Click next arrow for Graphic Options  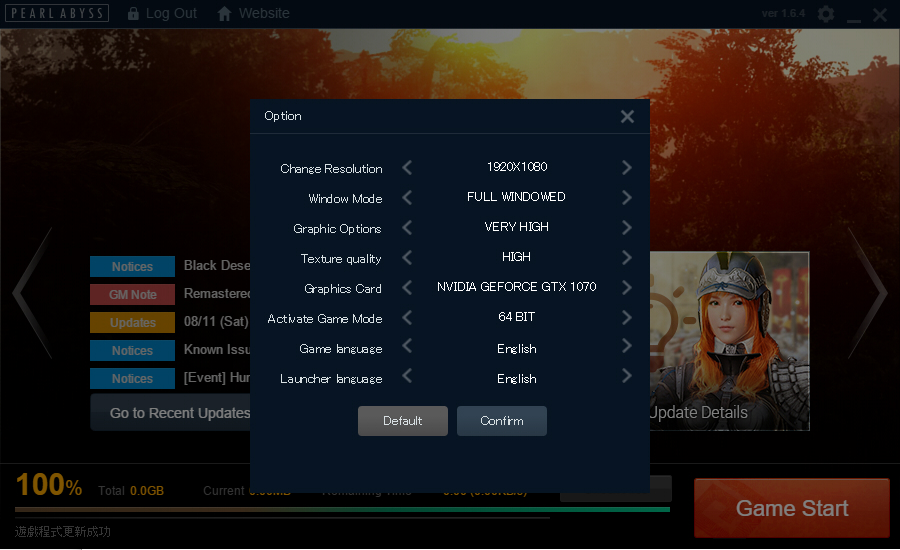(x=626, y=227)
